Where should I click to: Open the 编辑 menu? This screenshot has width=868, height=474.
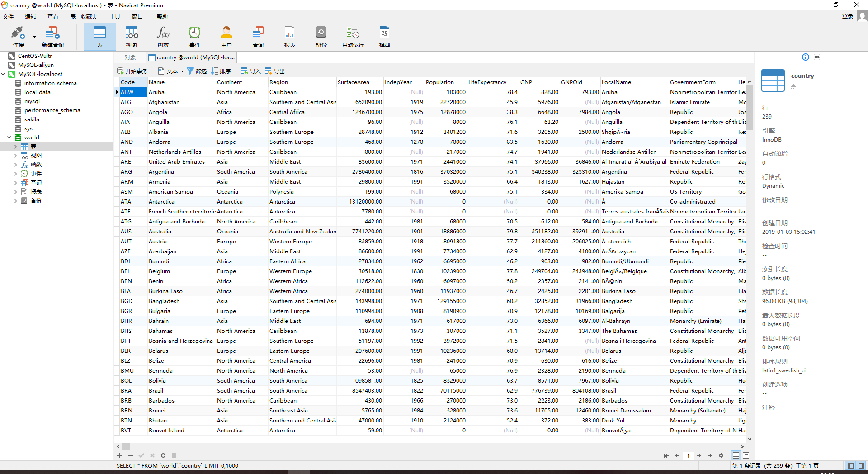(30, 17)
